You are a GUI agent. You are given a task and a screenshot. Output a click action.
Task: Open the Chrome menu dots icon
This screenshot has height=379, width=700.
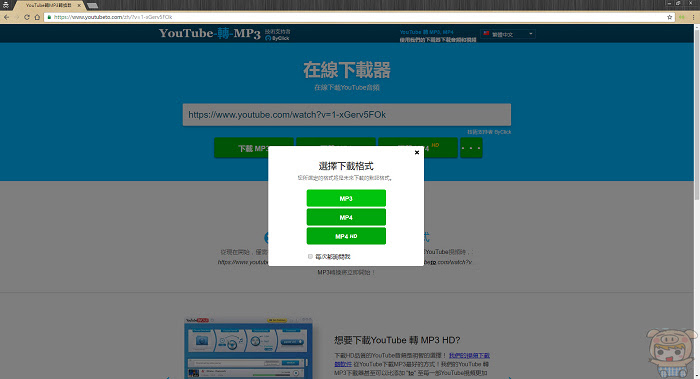[x=693, y=17]
